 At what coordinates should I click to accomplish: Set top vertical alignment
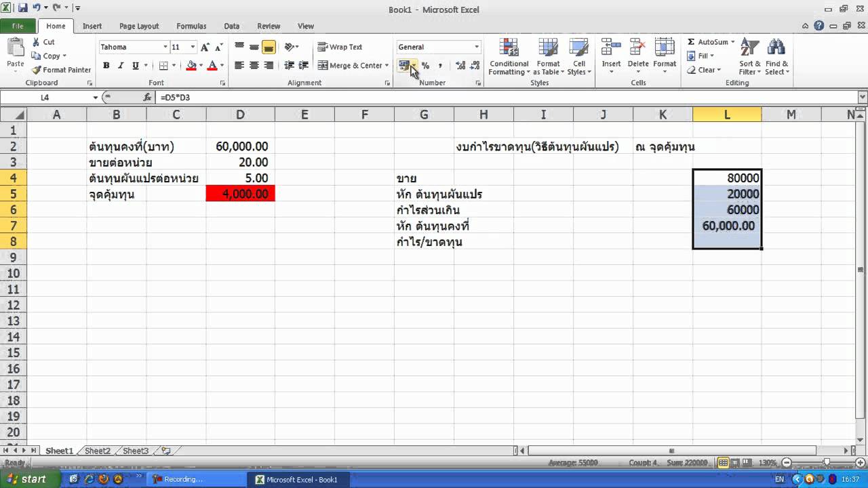pyautogui.click(x=239, y=47)
